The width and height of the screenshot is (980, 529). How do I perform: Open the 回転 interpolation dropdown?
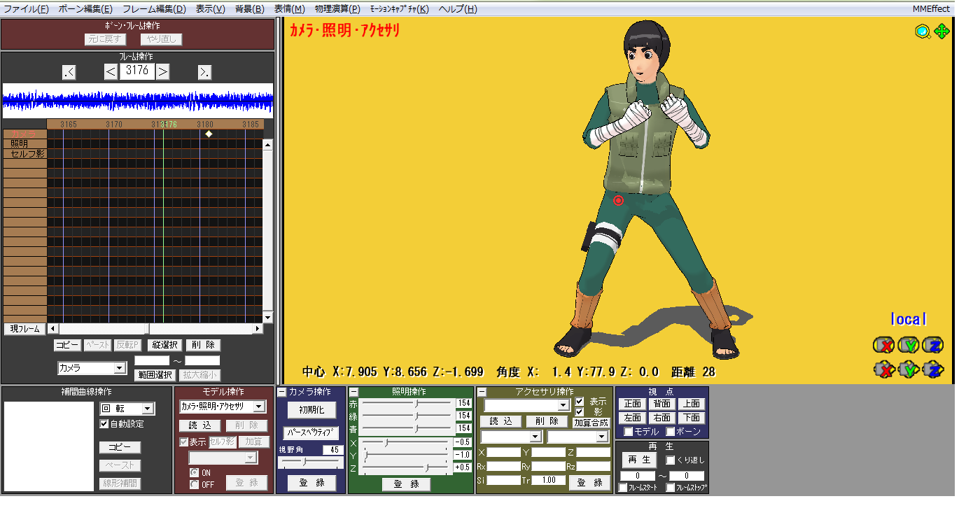127,409
